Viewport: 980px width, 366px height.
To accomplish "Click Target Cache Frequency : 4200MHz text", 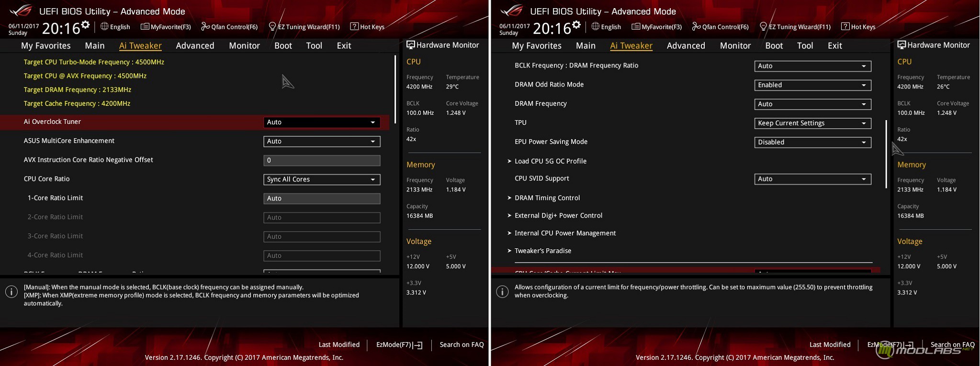I will point(77,103).
